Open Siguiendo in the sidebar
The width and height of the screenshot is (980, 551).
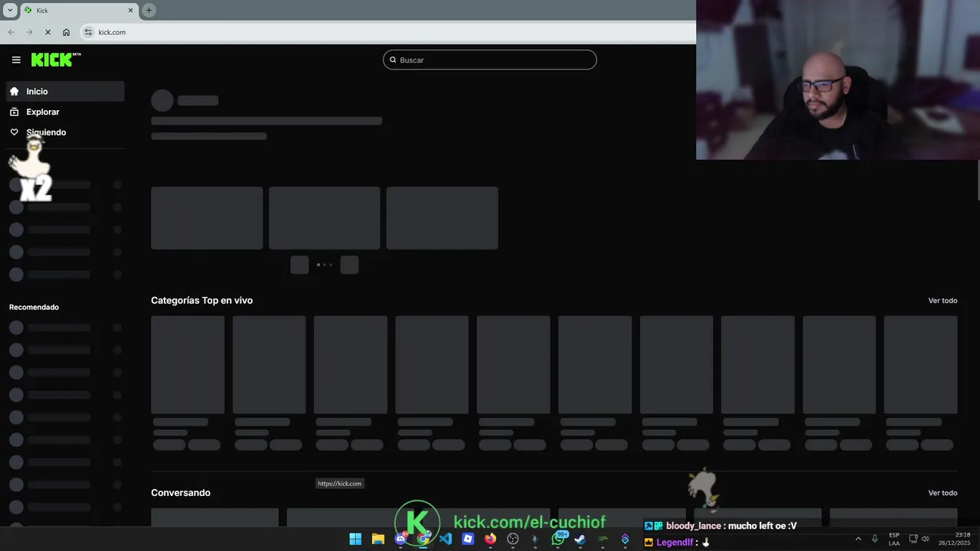[x=65, y=132]
